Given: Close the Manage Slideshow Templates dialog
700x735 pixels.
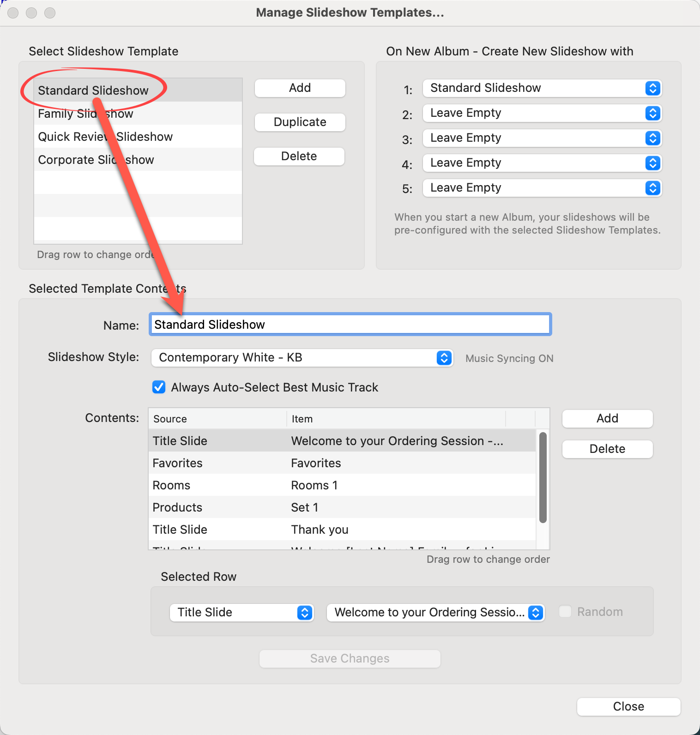Looking at the screenshot, I should tap(628, 706).
